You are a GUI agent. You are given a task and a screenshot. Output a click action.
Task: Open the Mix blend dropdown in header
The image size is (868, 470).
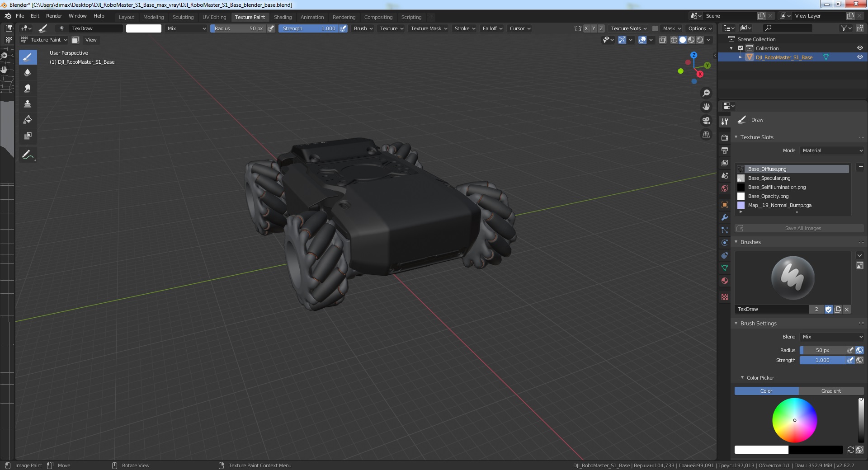186,28
